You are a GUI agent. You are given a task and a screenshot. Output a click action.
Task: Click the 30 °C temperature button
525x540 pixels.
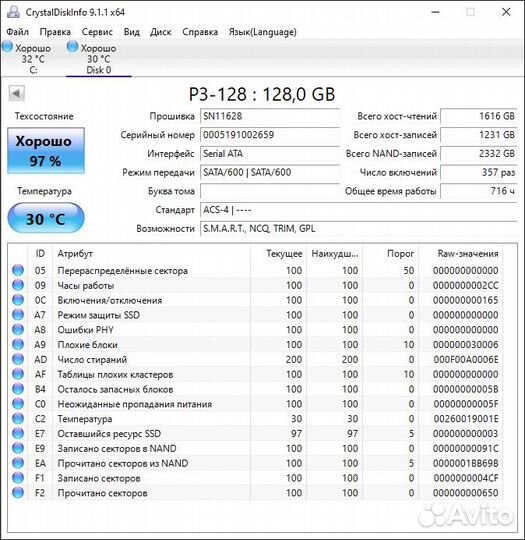(46, 219)
